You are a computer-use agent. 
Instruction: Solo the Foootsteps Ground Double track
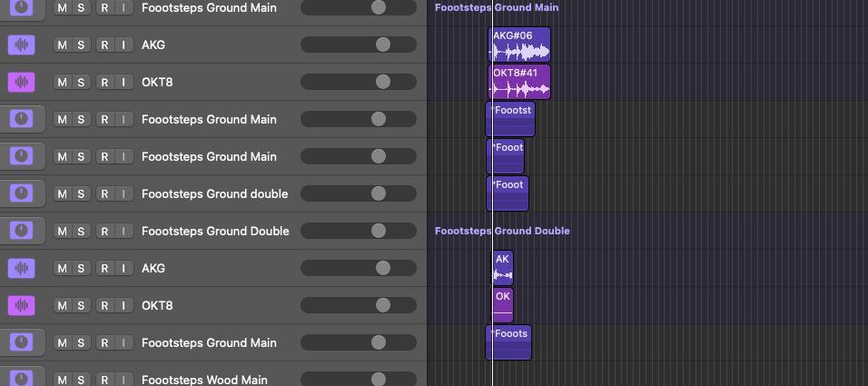[x=81, y=231]
